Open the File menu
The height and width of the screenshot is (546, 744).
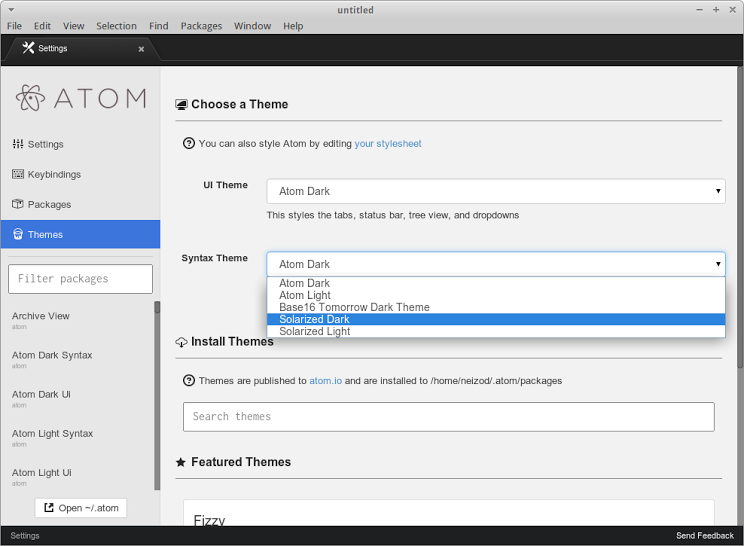click(14, 26)
